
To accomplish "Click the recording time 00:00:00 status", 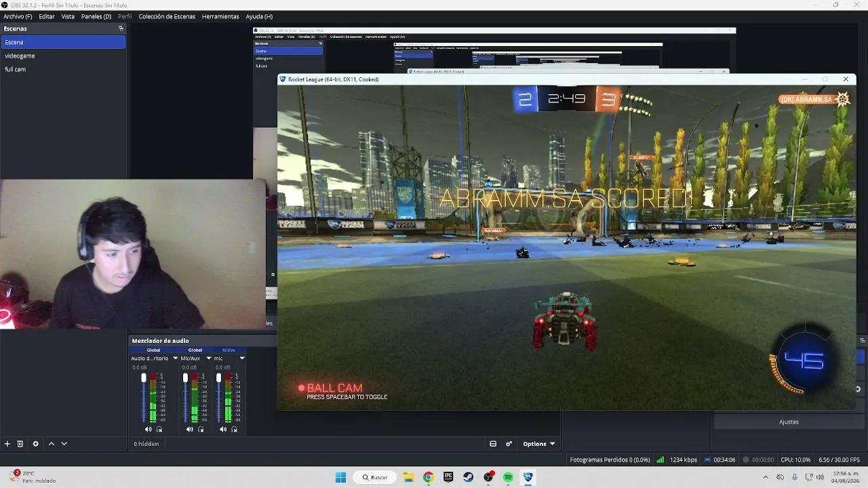I will [x=763, y=460].
